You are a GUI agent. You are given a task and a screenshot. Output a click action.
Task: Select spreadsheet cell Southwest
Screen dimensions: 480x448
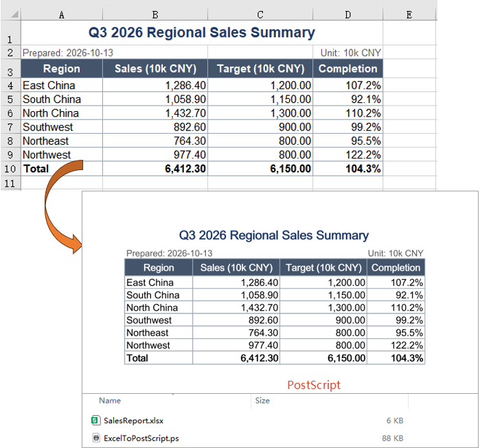point(62,127)
